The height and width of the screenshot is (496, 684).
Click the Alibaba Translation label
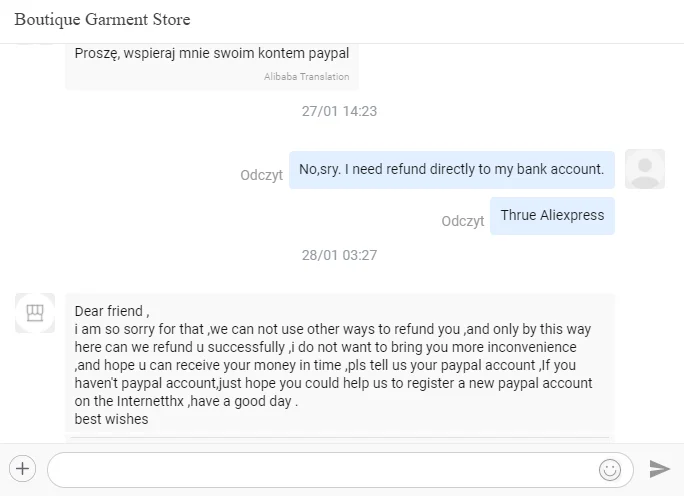click(306, 77)
